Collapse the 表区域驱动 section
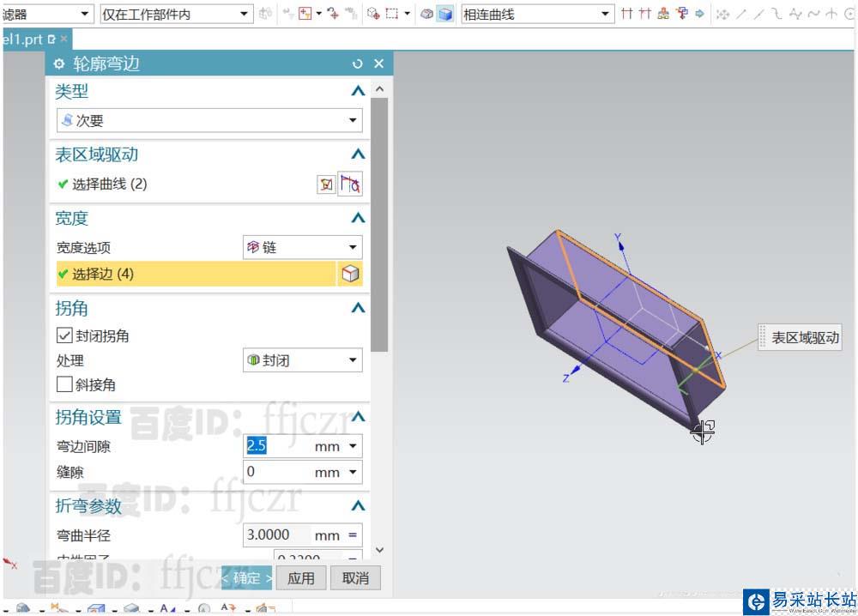Screen dimensions: 858x616 click(x=358, y=154)
